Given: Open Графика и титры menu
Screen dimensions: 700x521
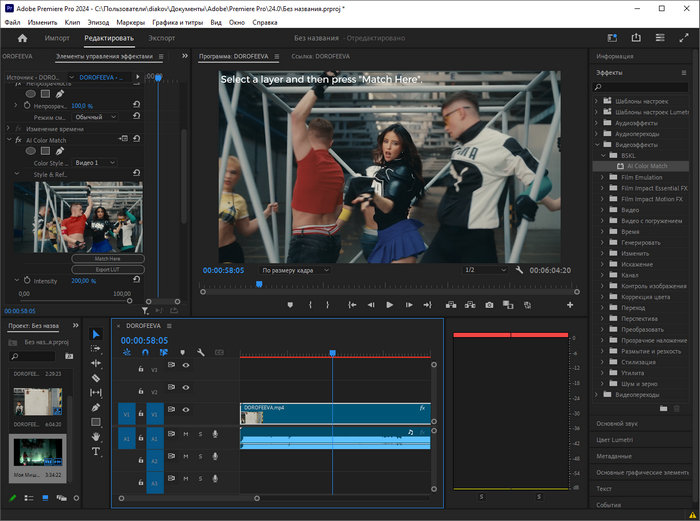Looking at the screenshot, I should point(177,22).
